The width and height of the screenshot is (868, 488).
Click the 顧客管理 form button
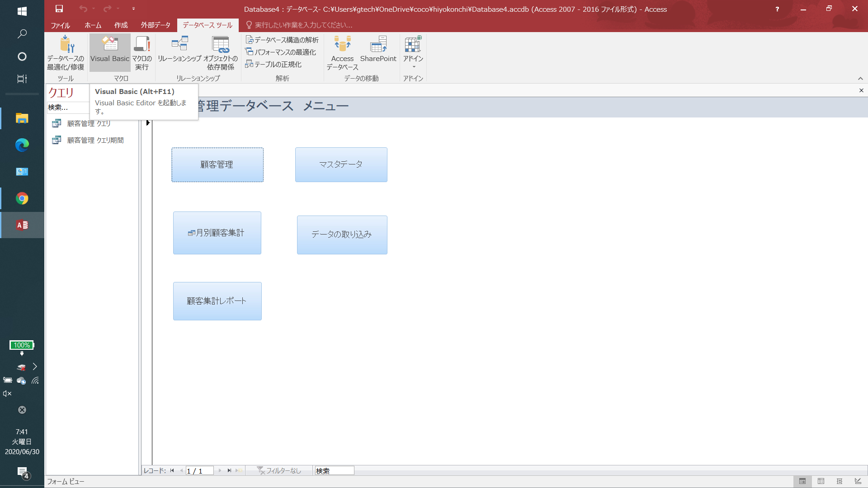click(x=217, y=164)
